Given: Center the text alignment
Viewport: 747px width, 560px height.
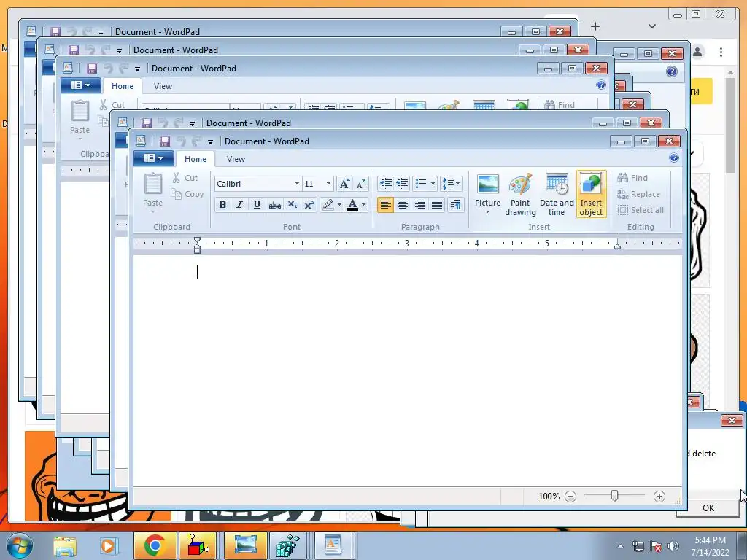Looking at the screenshot, I should point(403,205).
